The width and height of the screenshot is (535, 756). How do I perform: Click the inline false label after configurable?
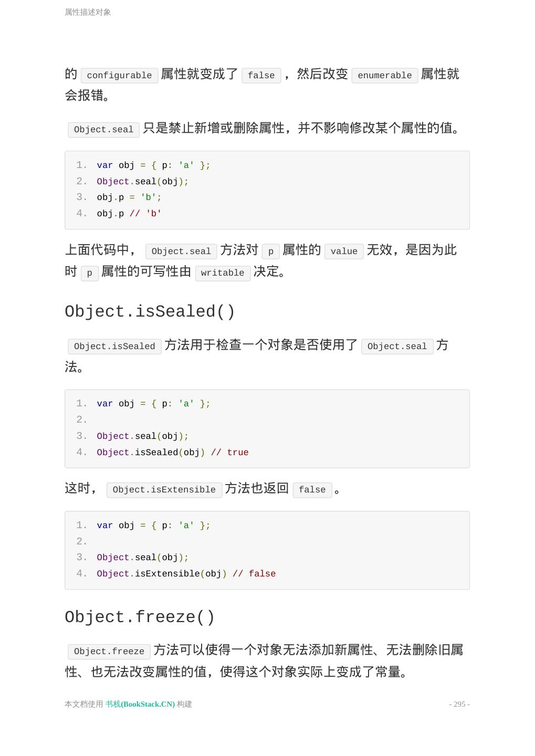261,76
